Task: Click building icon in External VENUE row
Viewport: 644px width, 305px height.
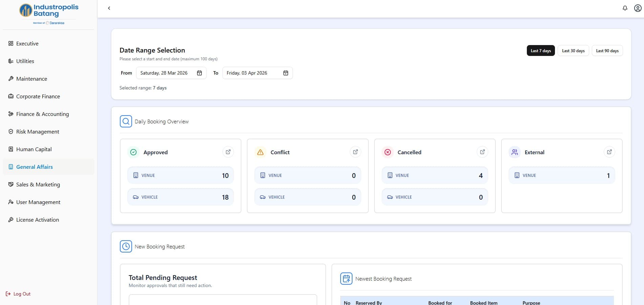Action: point(517,175)
